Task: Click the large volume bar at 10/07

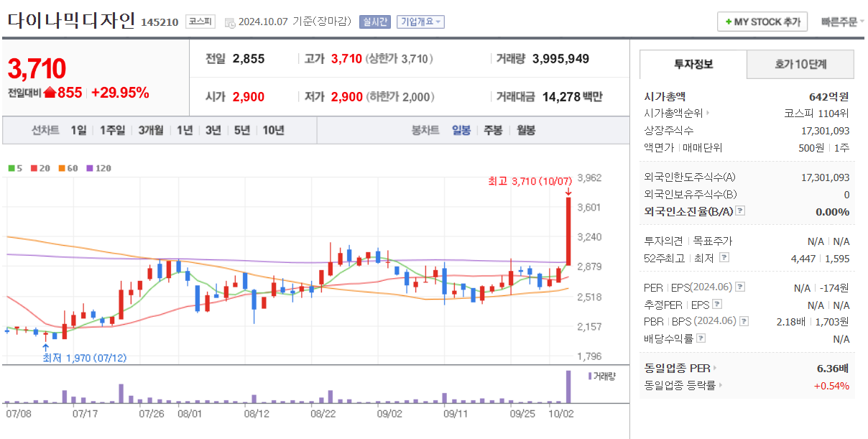Action: tap(568, 387)
